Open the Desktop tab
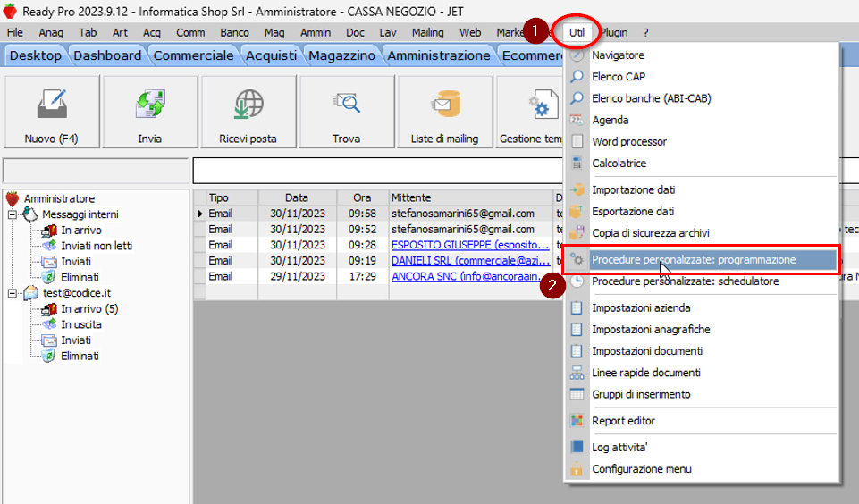Image resolution: width=859 pixels, height=504 pixels. coord(36,56)
